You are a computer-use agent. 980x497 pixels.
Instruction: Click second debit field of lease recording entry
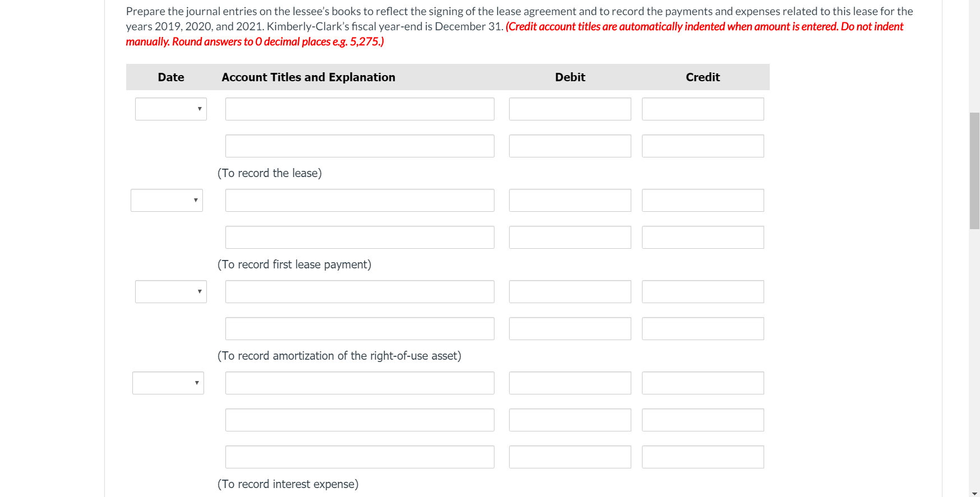click(570, 146)
